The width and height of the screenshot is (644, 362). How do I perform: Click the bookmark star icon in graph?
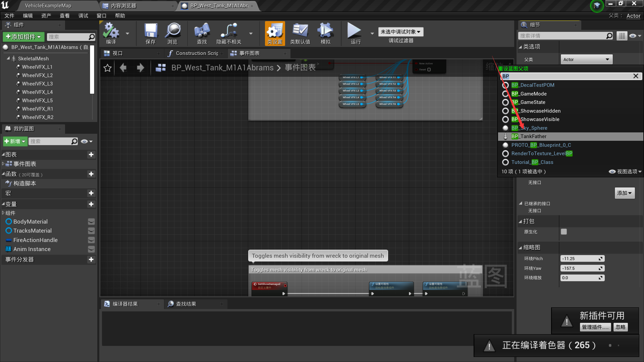[x=107, y=68]
